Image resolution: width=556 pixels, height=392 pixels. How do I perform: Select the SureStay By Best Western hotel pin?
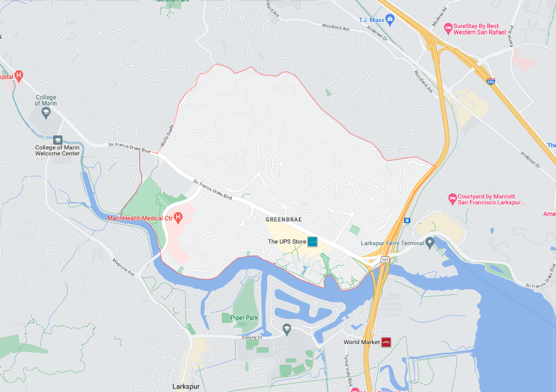(448, 29)
